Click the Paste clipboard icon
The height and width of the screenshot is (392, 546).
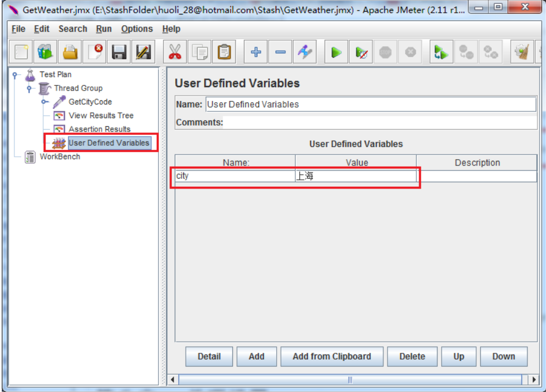click(x=224, y=52)
